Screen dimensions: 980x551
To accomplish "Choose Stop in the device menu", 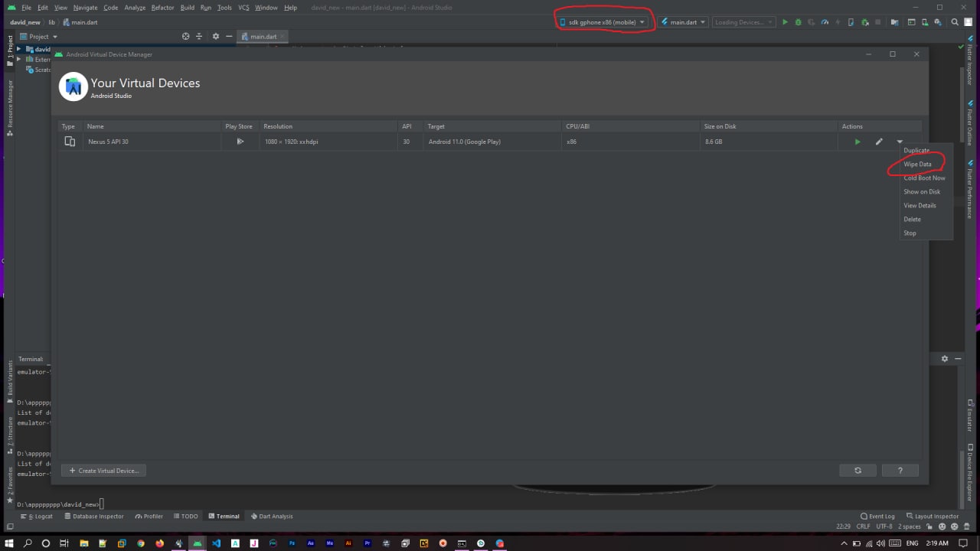I will (910, 233).
